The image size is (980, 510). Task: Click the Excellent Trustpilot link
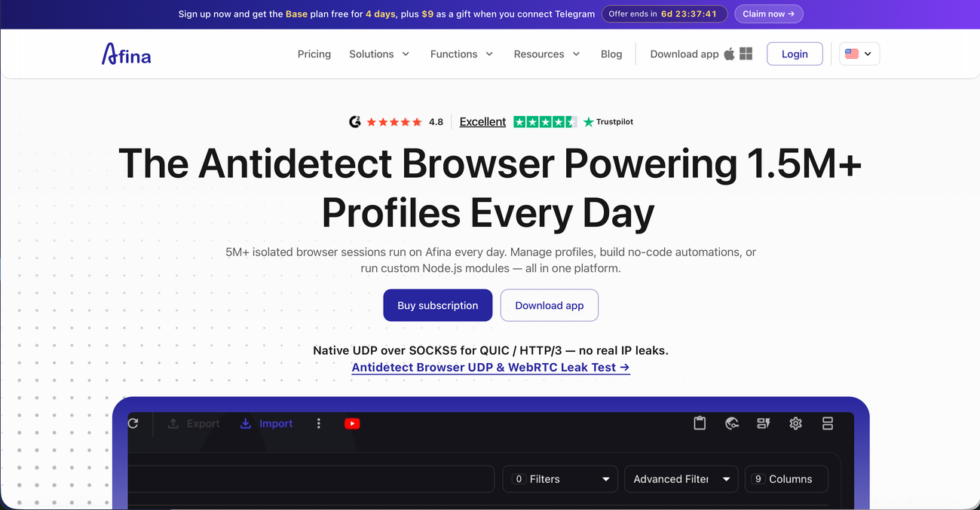point(482,122)
